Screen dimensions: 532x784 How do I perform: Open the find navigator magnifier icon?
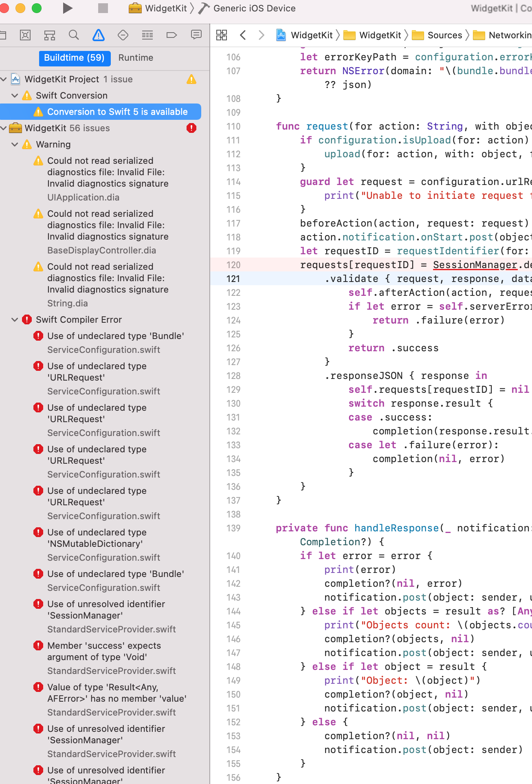[74, 35]
